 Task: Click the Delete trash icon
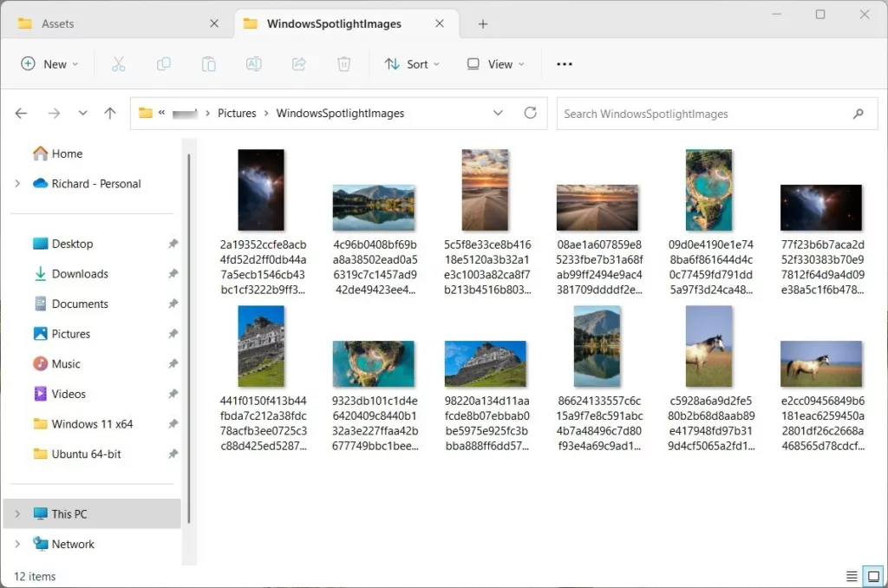(x=343, y=64)
